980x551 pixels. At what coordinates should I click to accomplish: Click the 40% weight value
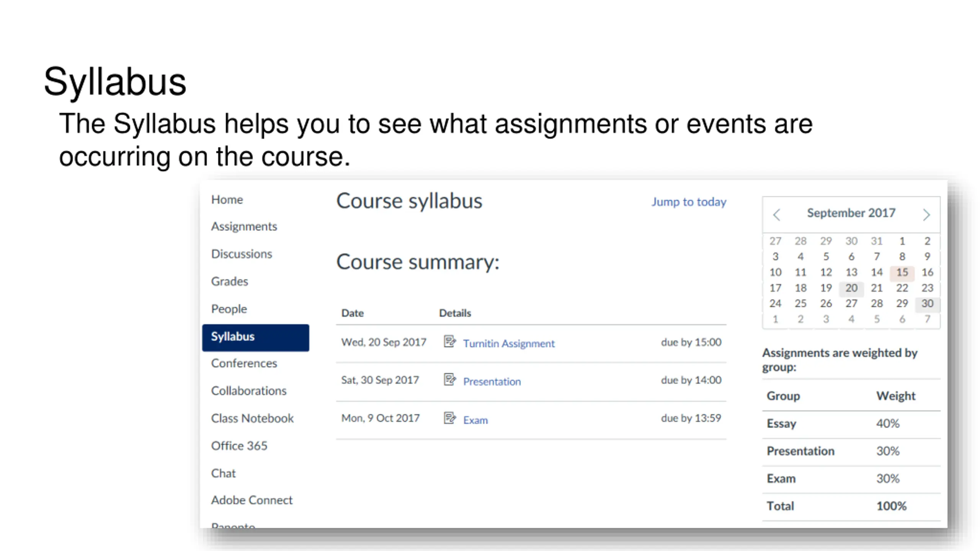[888, 424]
